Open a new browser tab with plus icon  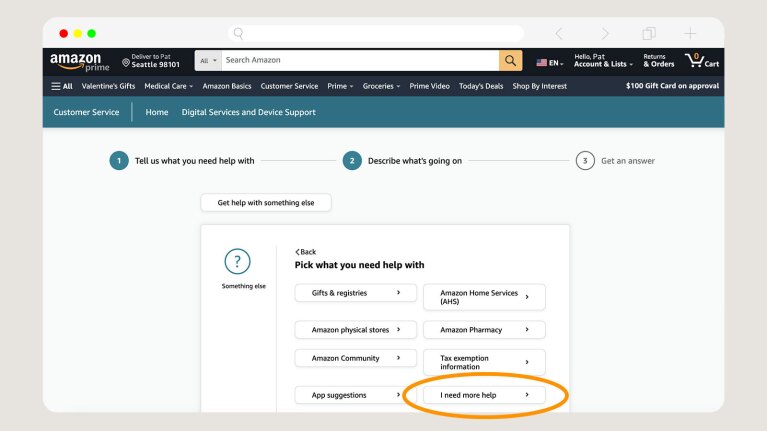(690, 33)
